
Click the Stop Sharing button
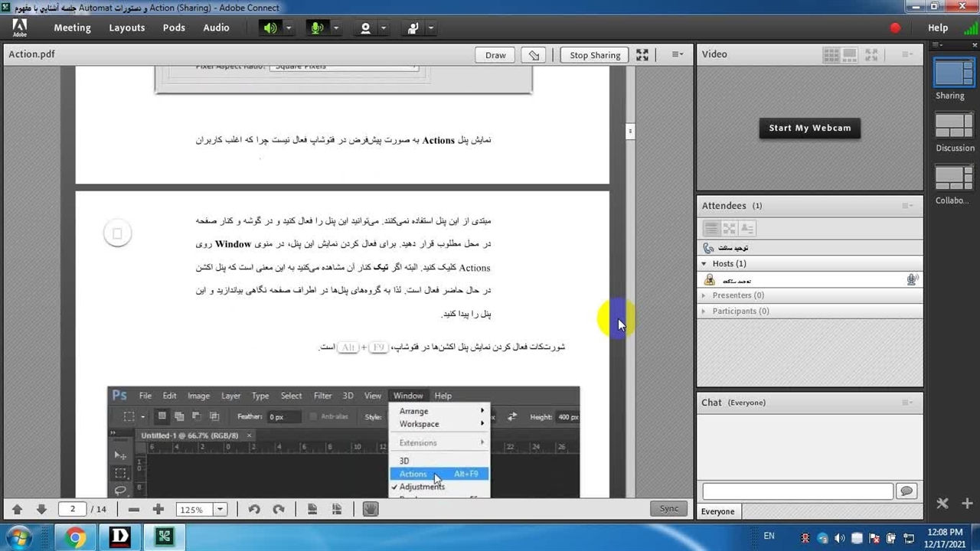tap(594, 55)
